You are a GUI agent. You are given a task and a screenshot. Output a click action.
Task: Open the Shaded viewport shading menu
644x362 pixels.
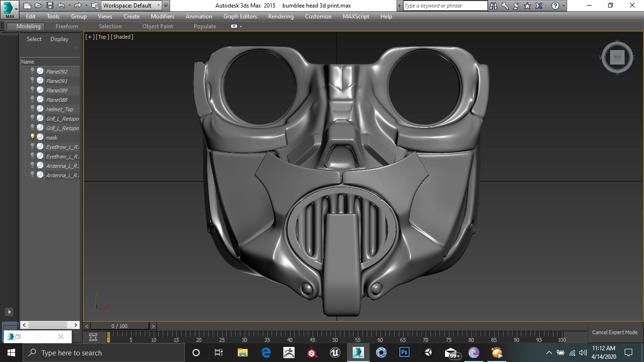click(x=122, y=37)
